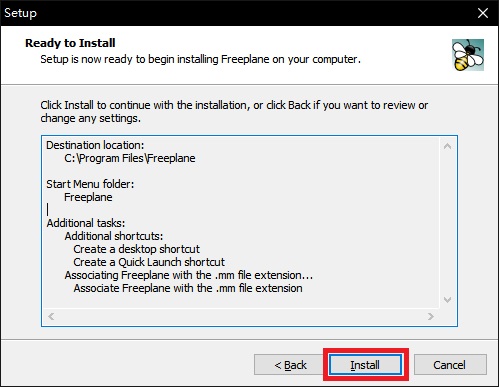Click the vertical scrollbar track in summary box
Image resolution: width=499 pixels, height=387 pixels.
pyautogui.click(x=448, y=223)
